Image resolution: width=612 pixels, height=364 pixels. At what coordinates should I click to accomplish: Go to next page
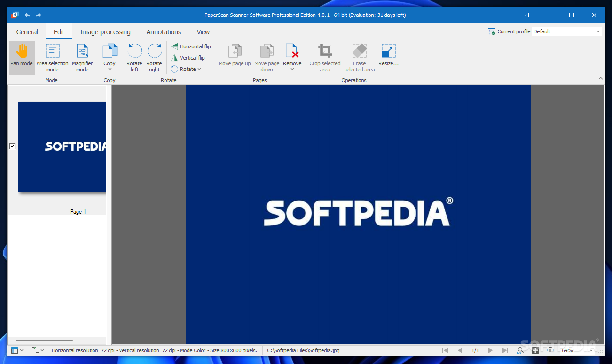pos(490,350)
